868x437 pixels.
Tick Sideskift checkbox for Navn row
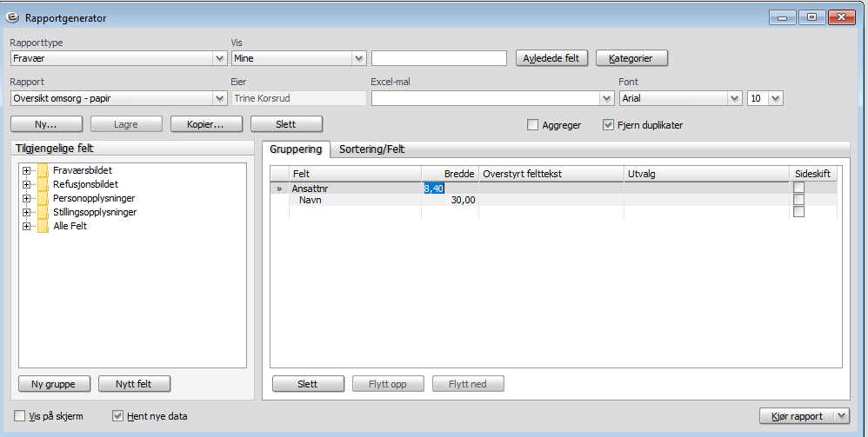[798, 200]
